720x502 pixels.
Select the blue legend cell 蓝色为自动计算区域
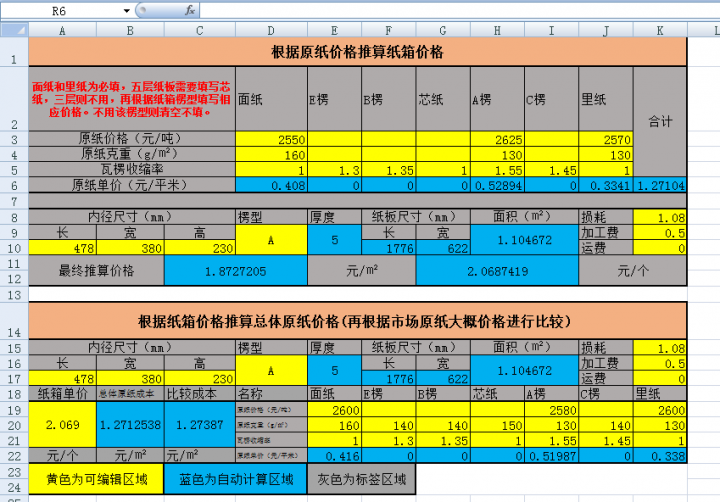click(235, 479)
